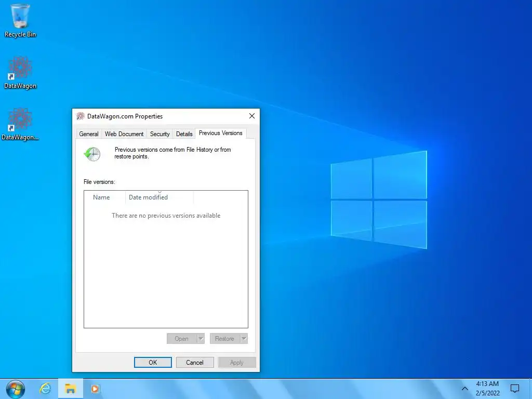Sort by the Date modified column

pyautogui.click(x=159, y=197)
